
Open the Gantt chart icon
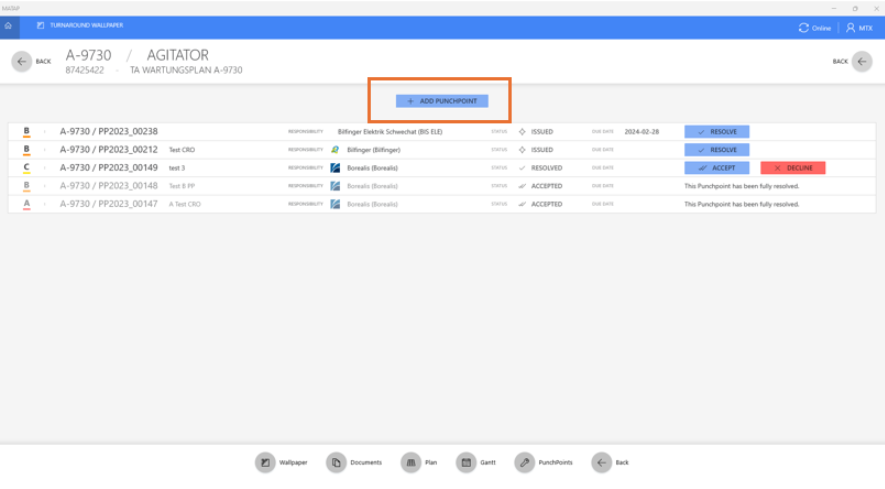465,462
